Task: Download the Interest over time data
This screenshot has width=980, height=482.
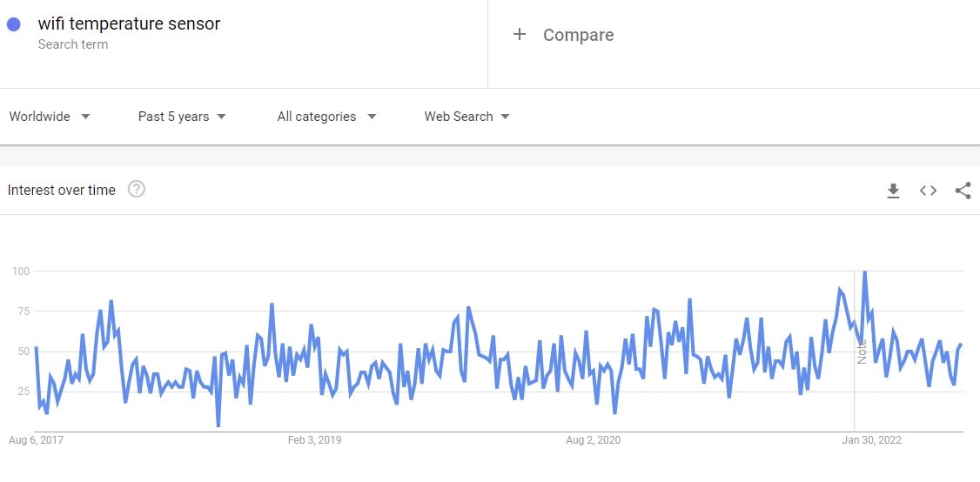Action: (893, 191)
